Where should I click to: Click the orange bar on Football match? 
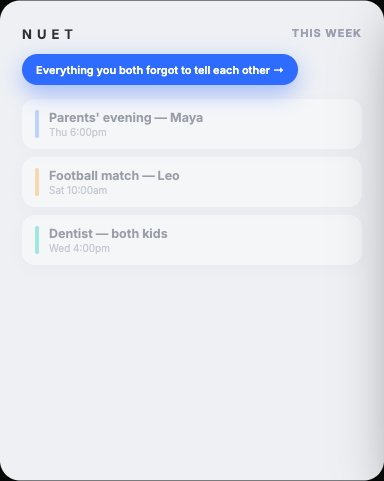pyautogui.click(x=37, y=182)
